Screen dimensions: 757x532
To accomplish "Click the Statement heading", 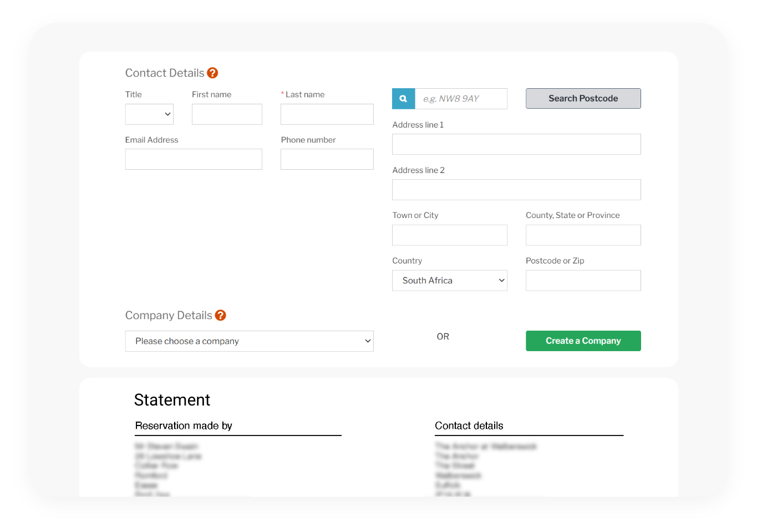I will 172,400.
